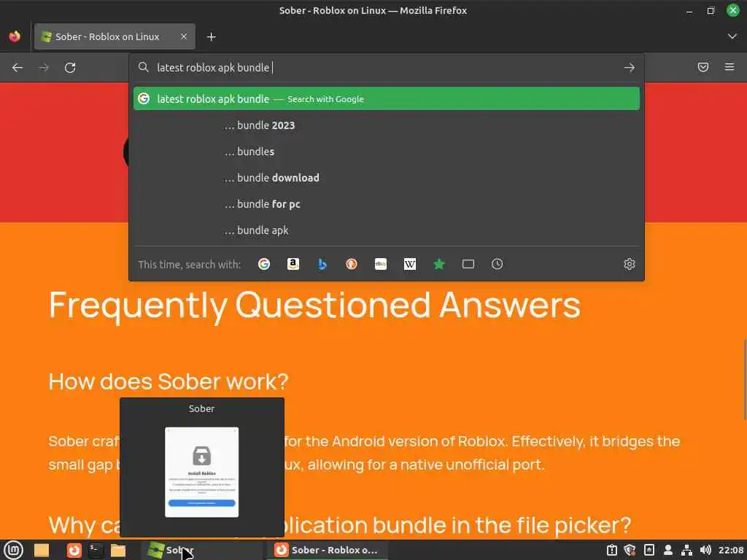The image size is (747, 560).
Task: Launch Firefox from the panel launcher
Action: point(74,550)
